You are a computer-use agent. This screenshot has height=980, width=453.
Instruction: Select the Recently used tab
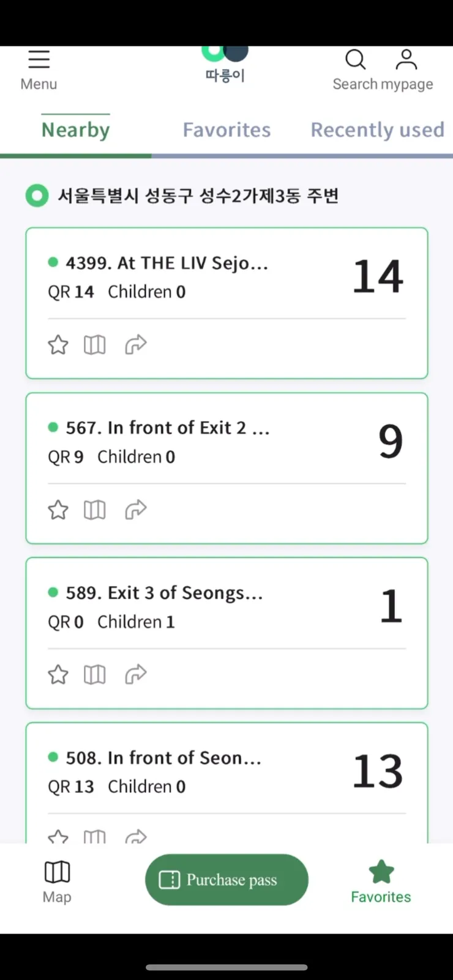(x=377, y=130)
